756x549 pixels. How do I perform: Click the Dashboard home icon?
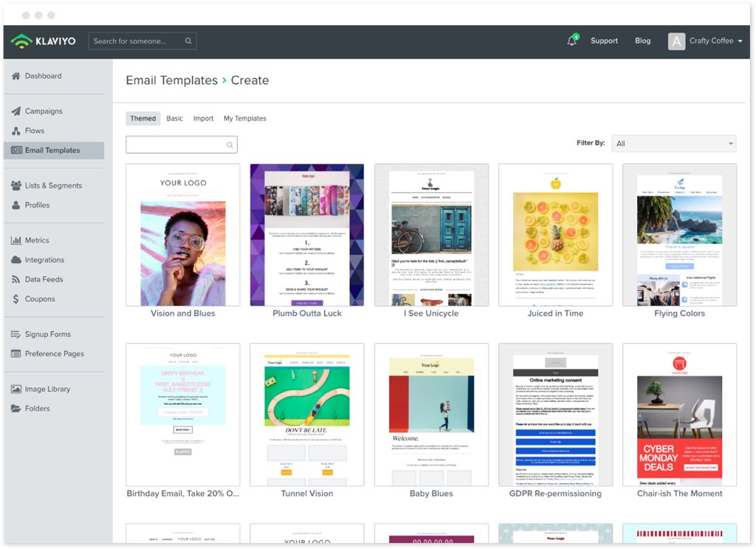[16, 76]
